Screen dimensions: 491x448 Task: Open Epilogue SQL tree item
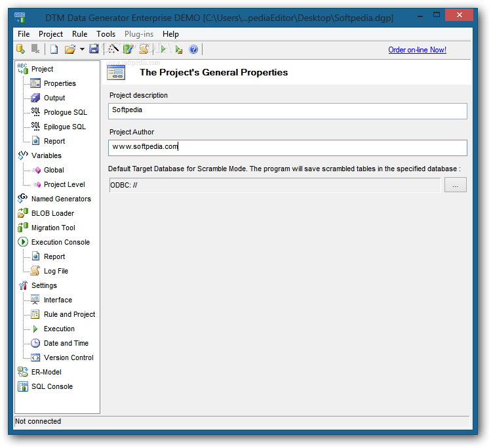(64, 127)
